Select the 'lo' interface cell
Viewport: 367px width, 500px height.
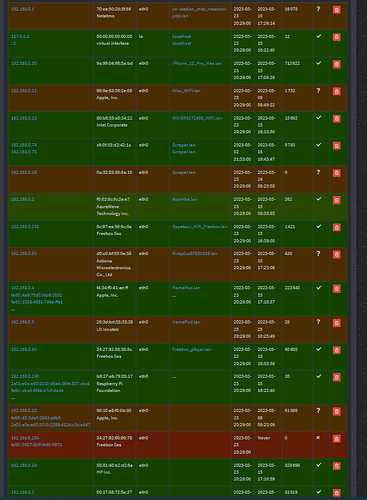coord(141,36)
